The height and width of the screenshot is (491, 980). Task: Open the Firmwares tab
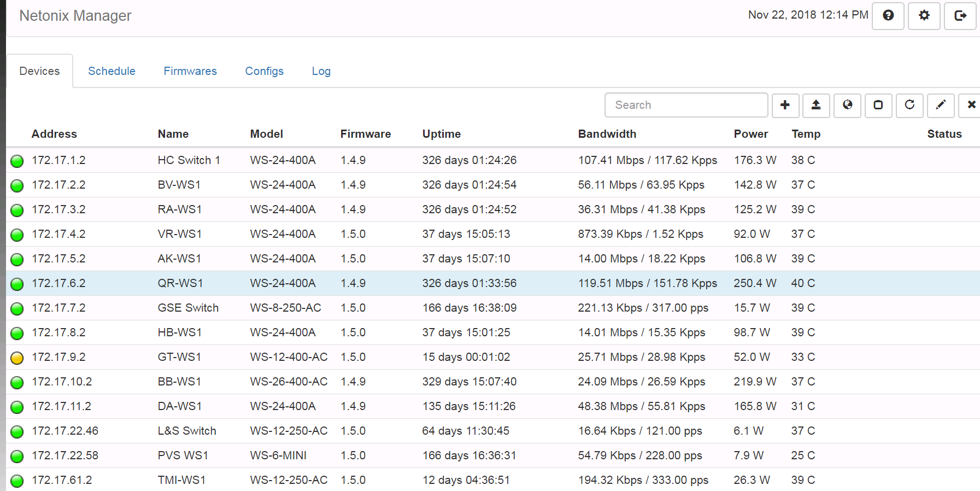click(190, 71)
